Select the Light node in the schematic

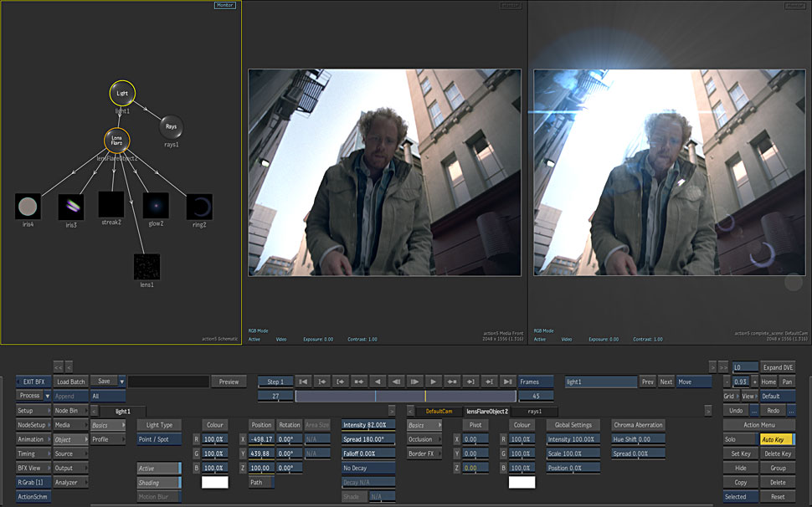(122, 94)
